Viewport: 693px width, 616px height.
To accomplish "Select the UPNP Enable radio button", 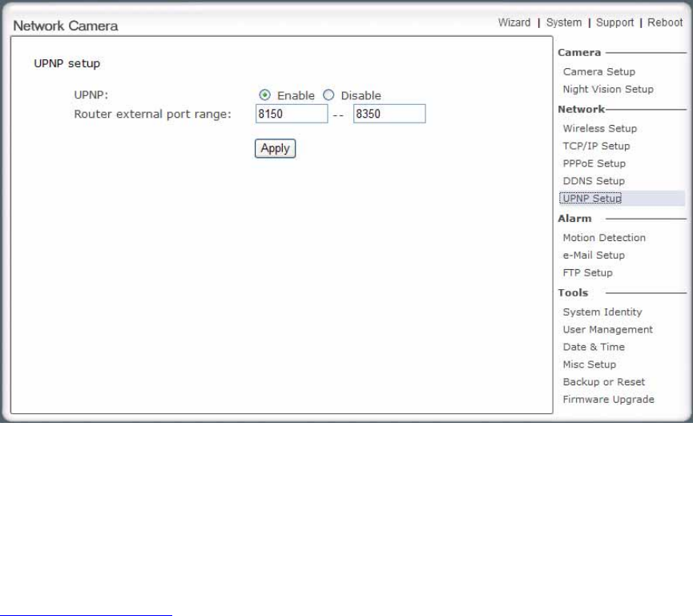I will pos(264,95).
